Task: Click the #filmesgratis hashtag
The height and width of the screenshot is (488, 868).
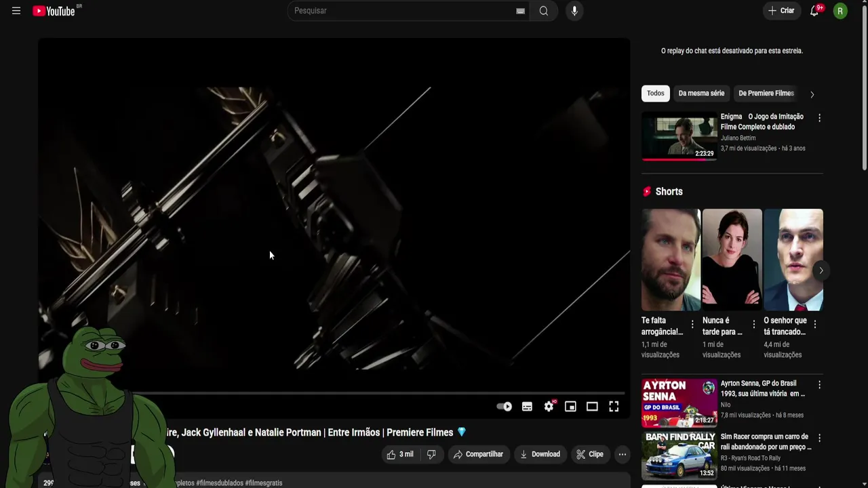Action: tap(264, 483)
